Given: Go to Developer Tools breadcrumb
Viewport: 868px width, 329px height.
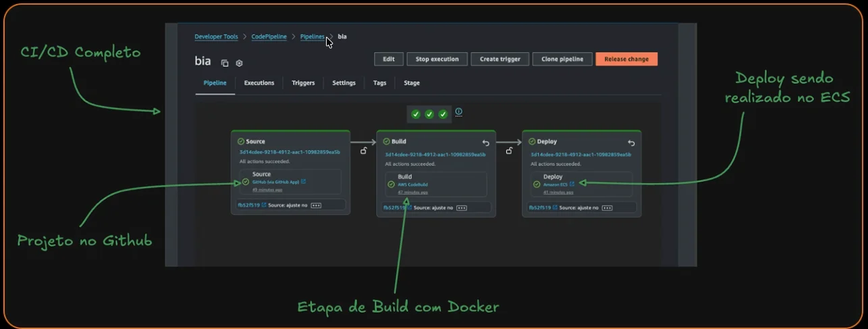Looking at the screenshot, I should 217,36.
